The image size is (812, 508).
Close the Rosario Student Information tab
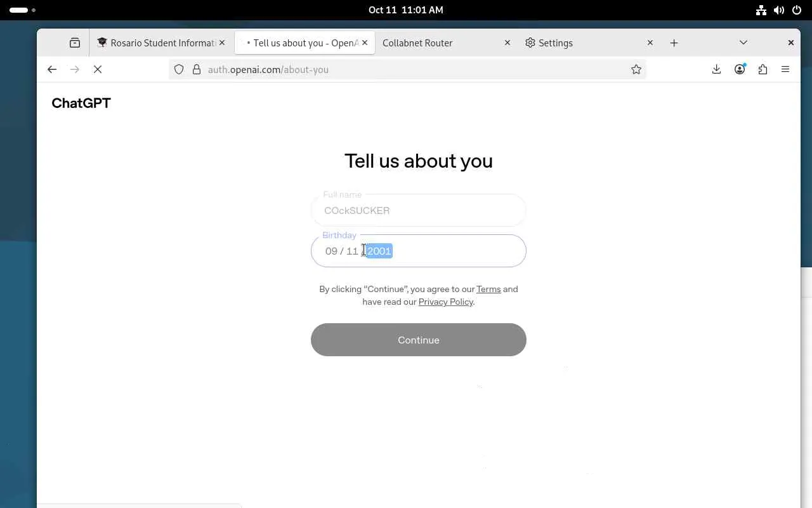pos(222,43)
